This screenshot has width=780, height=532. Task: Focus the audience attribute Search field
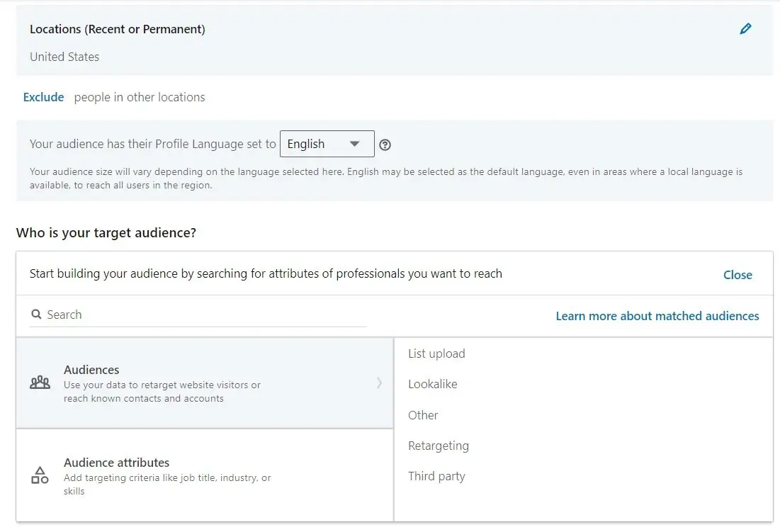point(205,315)
